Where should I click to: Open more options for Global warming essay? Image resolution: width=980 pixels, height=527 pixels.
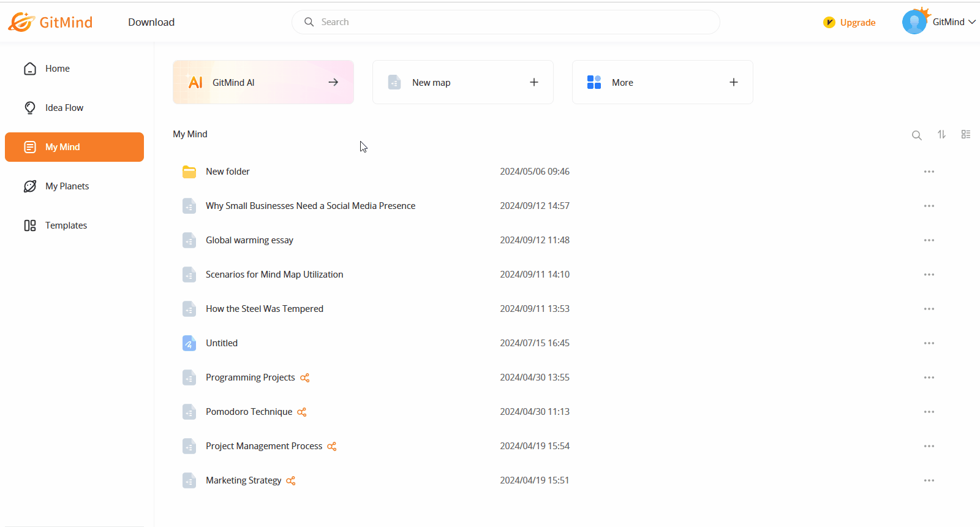coord(929,240)
